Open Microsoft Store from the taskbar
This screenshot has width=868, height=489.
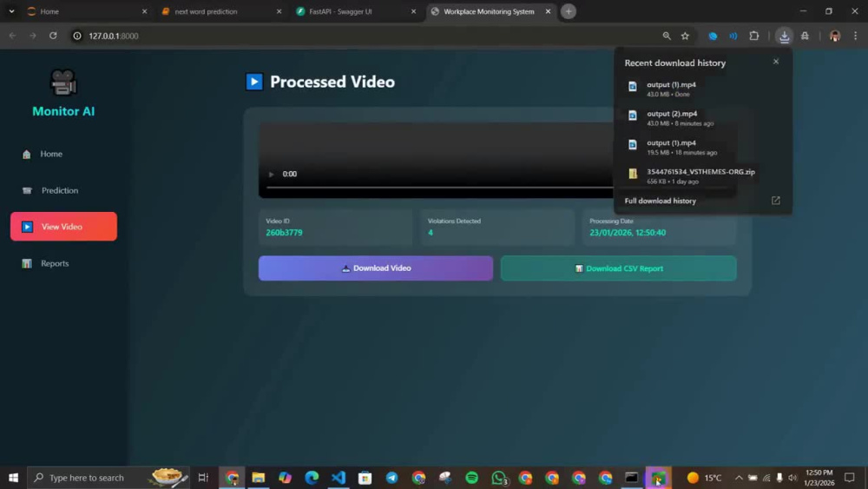coord(365,478)
